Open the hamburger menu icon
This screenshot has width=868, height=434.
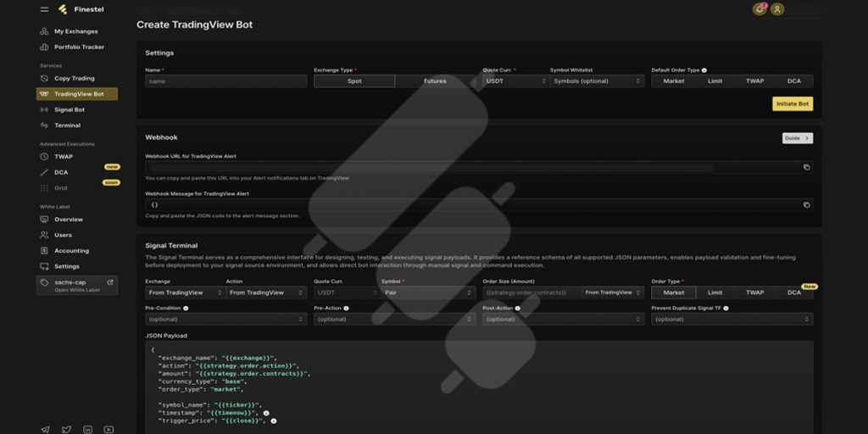[44, 9]
